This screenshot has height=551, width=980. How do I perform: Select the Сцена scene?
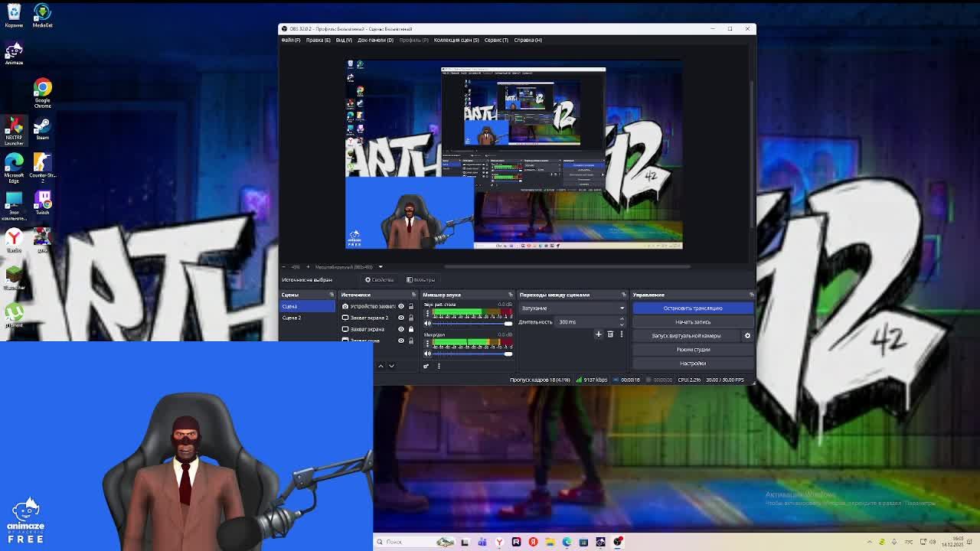pyautogui.click(x=308, y=306)
